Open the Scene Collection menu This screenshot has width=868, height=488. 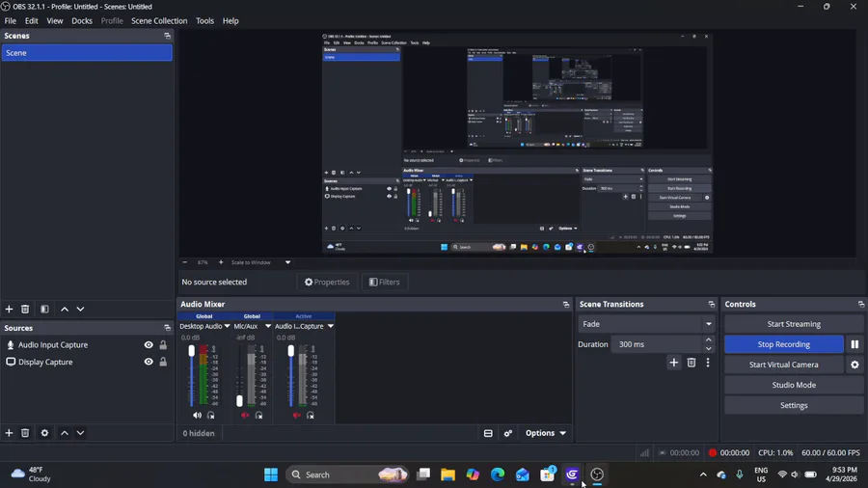(159, 20)
